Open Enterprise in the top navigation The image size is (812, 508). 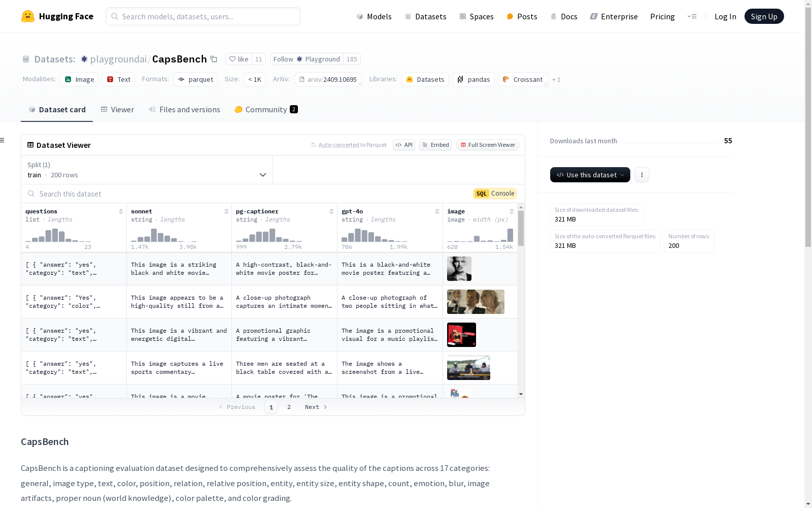(x=614, y=16)
